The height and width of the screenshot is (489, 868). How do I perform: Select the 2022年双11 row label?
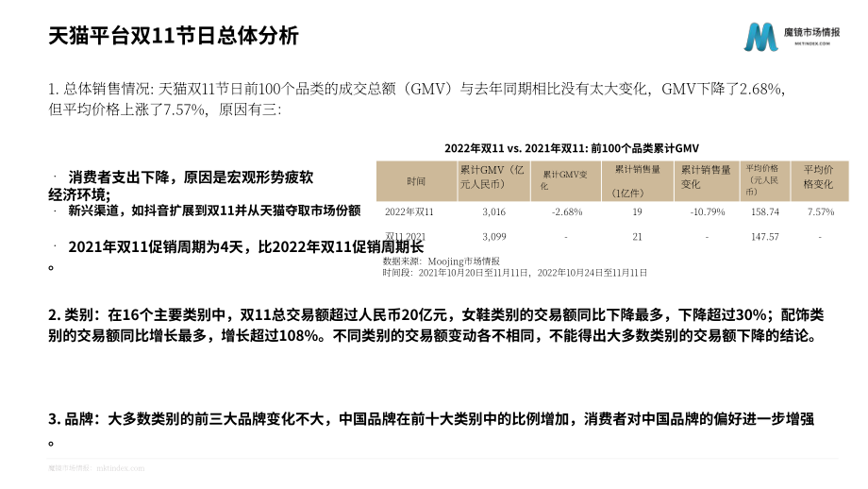pos(409,211)
